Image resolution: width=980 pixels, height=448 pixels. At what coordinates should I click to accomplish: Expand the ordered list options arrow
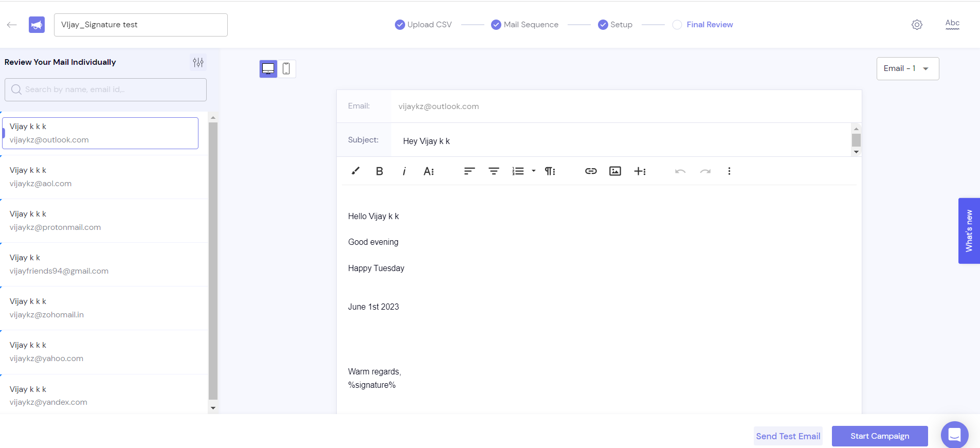click(534, 171)
